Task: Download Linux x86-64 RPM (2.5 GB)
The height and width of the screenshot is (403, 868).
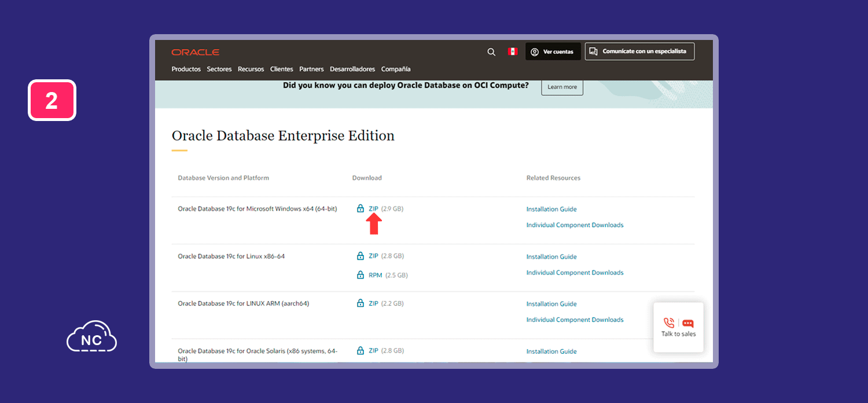Action: pos(376,275)
